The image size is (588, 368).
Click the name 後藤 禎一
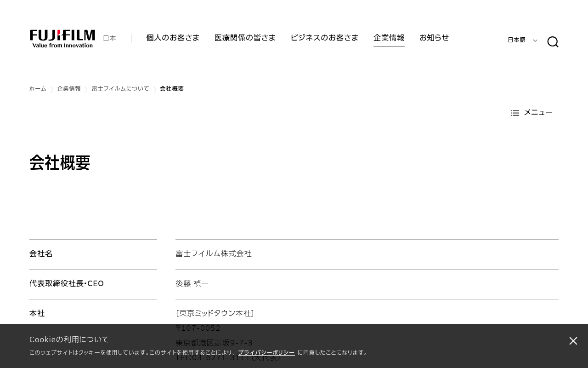192,283
